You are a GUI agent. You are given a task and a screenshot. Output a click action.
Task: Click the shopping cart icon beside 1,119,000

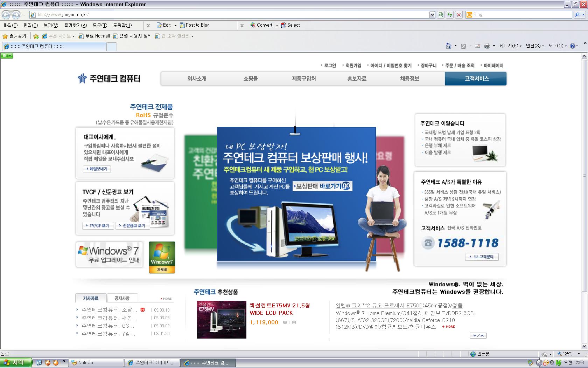pos(285,322)
